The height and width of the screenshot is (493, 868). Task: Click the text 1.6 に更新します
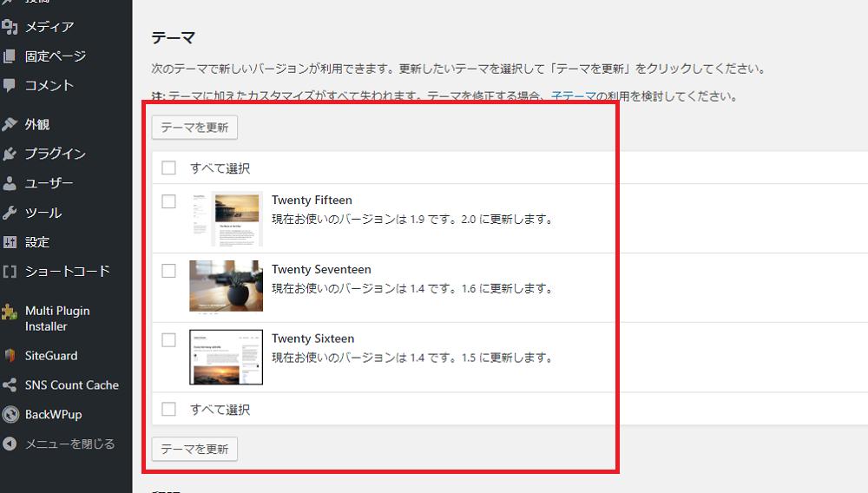coord(507,288)
